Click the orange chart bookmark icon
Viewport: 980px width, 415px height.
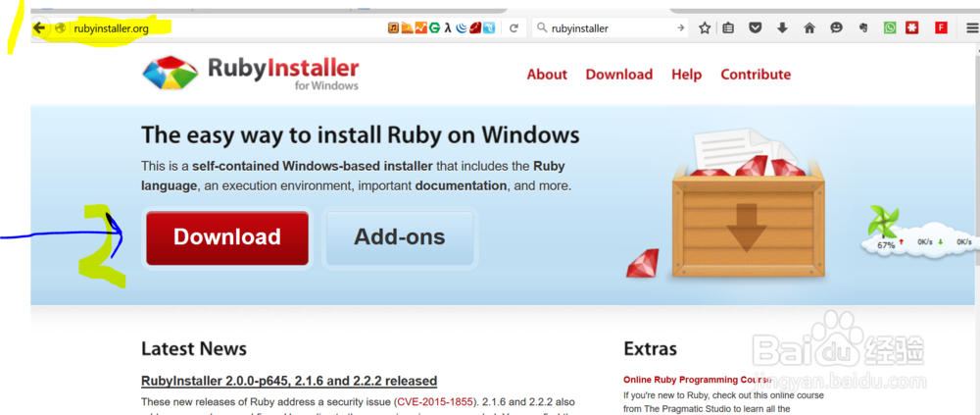point(420,28)
